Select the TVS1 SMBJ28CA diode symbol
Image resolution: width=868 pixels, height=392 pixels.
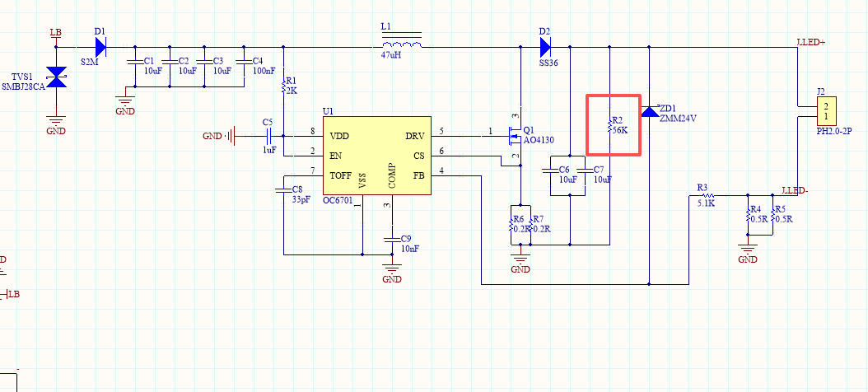coord(56,79)
